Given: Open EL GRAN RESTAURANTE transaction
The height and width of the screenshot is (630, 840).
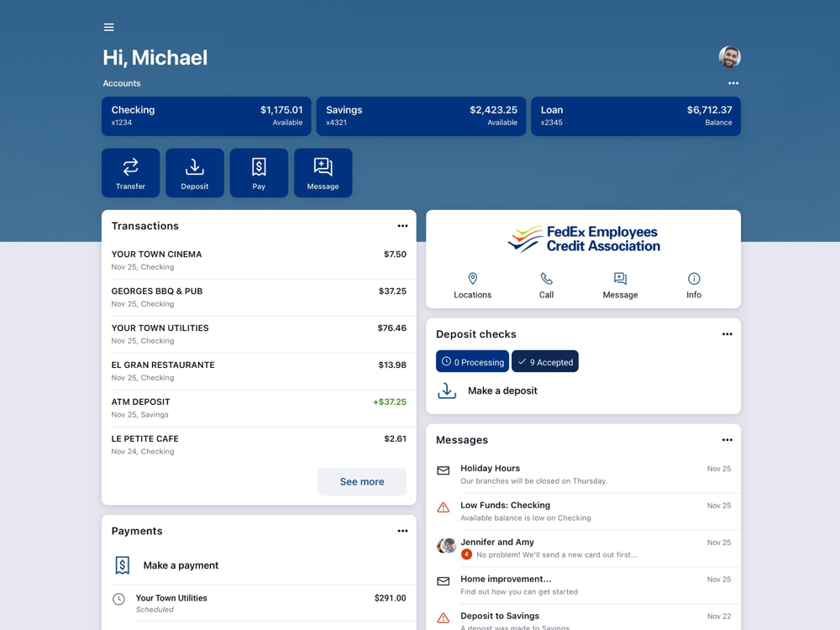Looking at the screenshot, I should coord(259,371).
